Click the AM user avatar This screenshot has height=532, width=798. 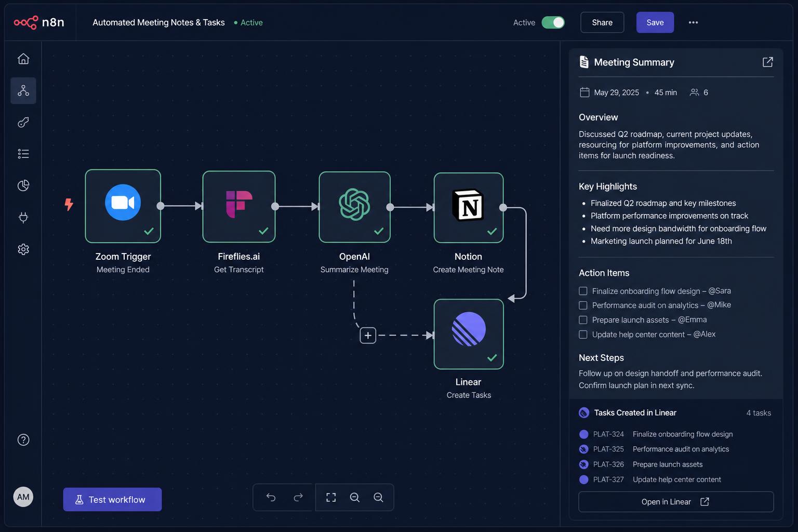point(23,497)
